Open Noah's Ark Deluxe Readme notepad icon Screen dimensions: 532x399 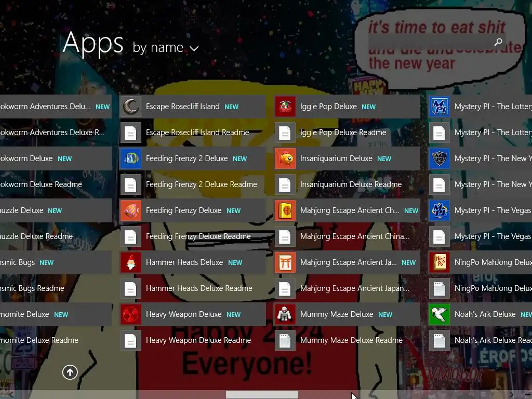click(x=440, y=340)
